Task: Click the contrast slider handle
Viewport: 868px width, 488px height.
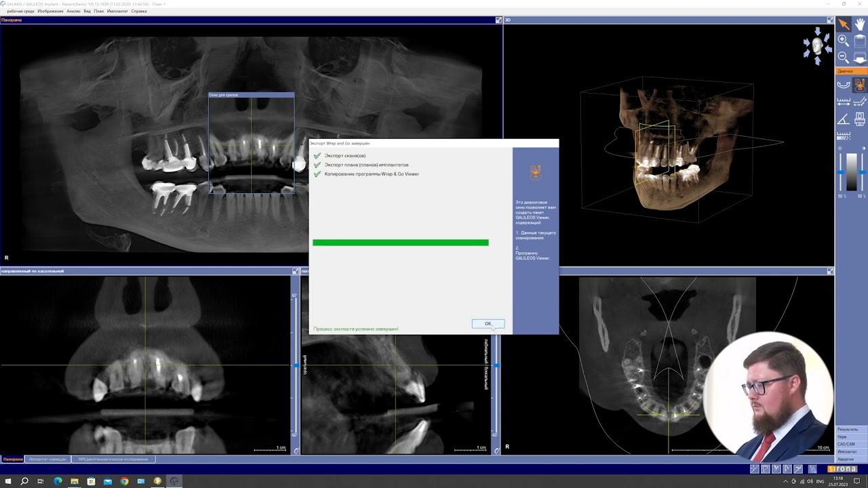Action: 861,171
